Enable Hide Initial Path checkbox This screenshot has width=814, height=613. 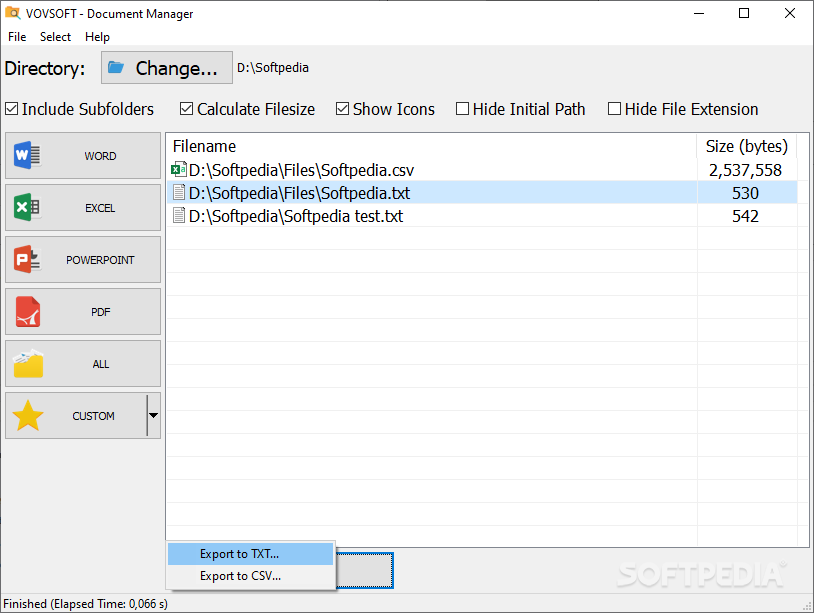point(462,109)
